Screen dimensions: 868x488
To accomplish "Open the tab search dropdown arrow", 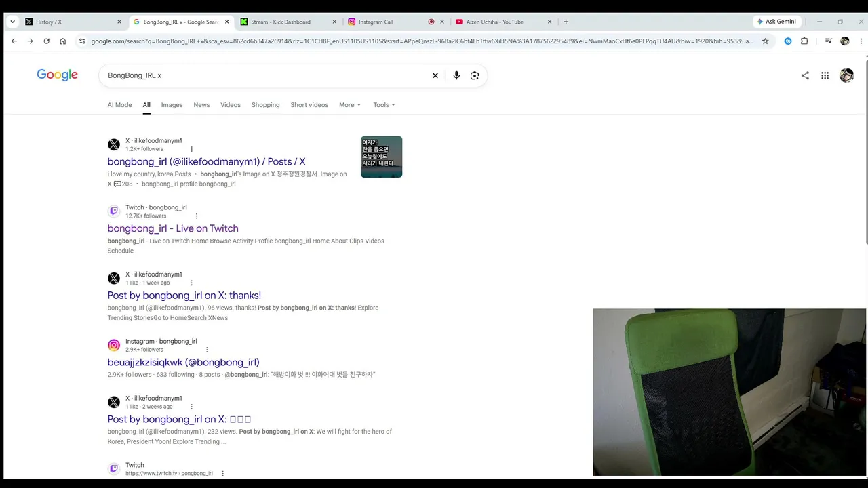I will coord(12,22).
